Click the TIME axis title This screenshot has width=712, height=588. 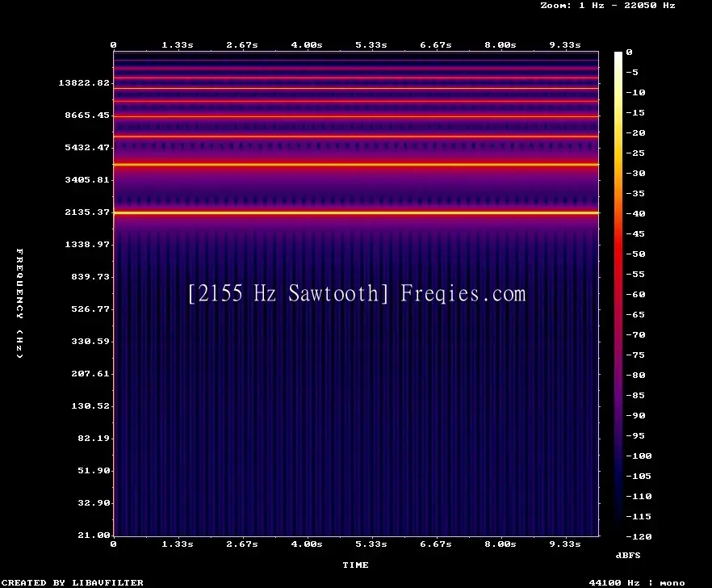pyautogui.click(x=355, y=565)
